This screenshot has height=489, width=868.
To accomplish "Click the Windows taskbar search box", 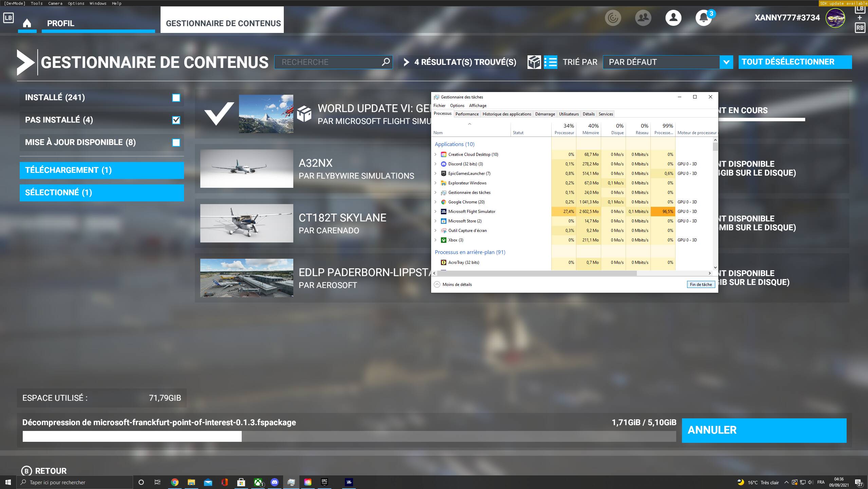I will 75,482.
